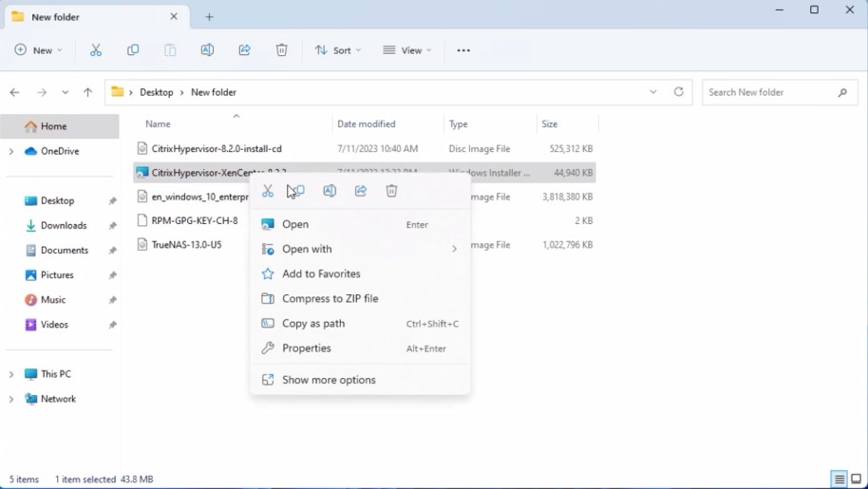Screen dimensions: 868x489
Task: Switch to the Details view icon in the status bar
Action: (840, 480)
